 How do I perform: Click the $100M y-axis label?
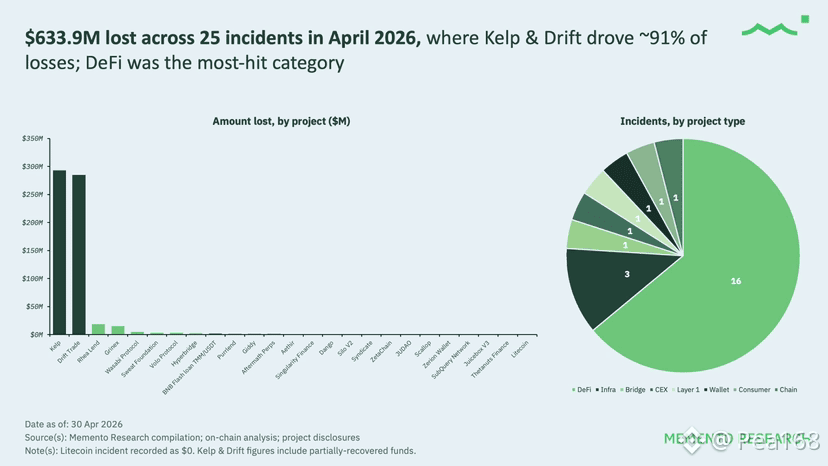(32, 278)
